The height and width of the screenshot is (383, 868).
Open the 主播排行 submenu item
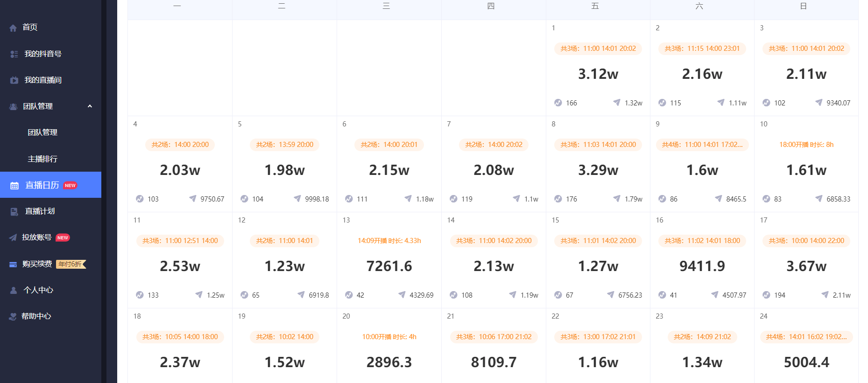click(42, 159)
